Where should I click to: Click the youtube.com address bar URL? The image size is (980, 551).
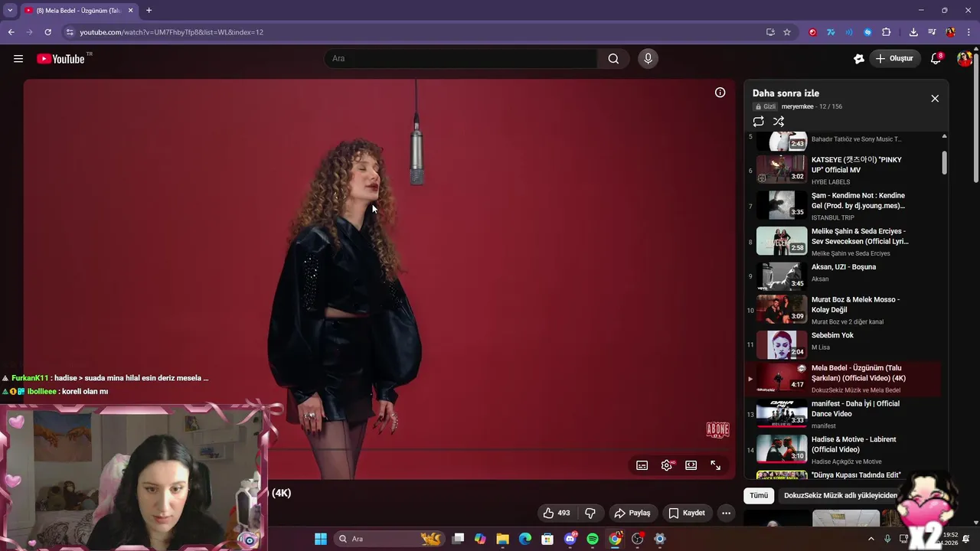pos(171,32)
